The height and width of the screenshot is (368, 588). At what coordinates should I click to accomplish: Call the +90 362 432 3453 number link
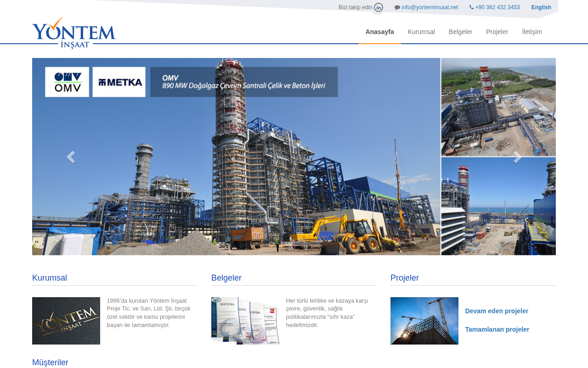(x=498, y=7)
